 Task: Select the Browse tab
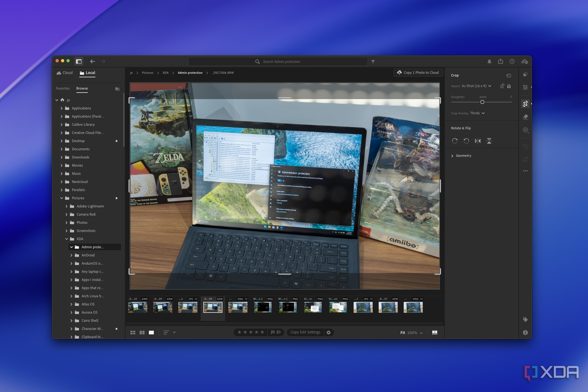click(82, 88)
